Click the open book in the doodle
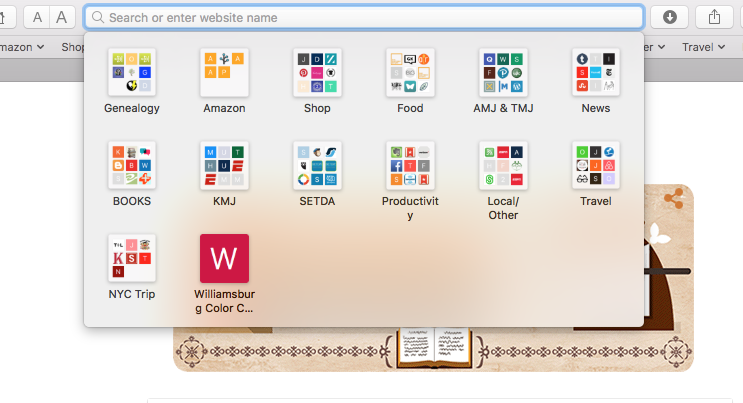This screenshot has width=743, height=403. pos(435,348)
